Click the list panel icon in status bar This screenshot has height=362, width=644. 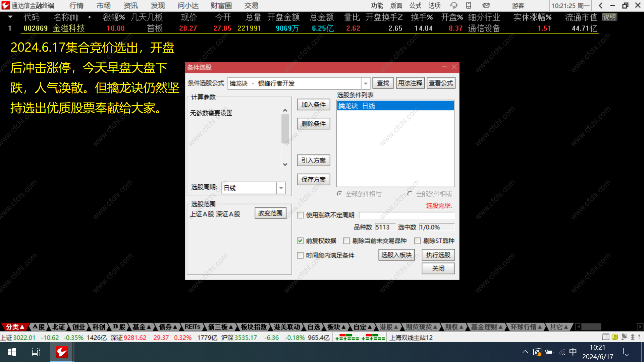605,337
